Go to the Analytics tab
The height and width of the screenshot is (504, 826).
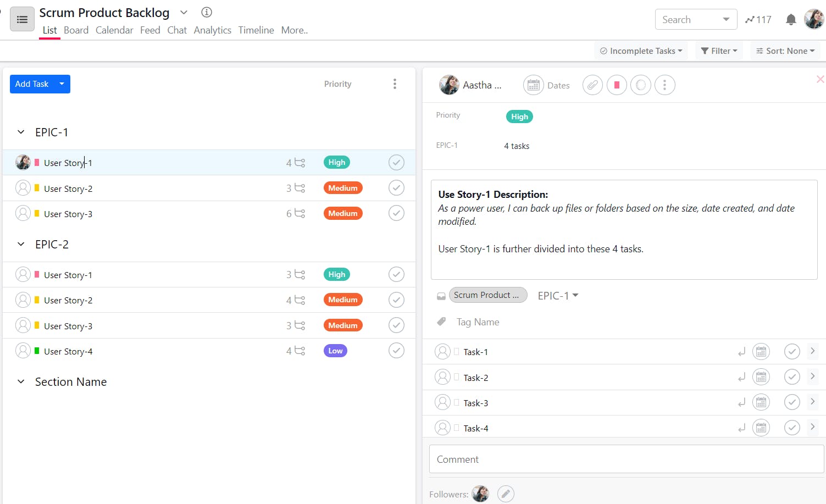212,30
